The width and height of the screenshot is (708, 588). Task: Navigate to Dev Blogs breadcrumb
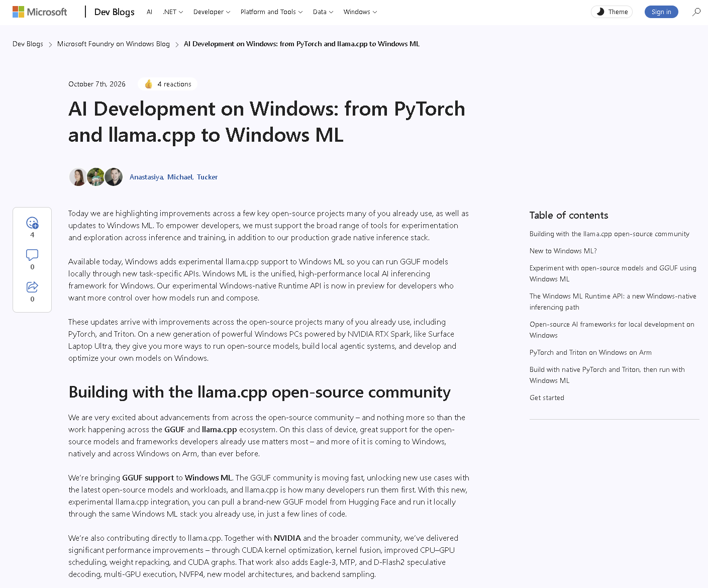[x=28, y=44]
